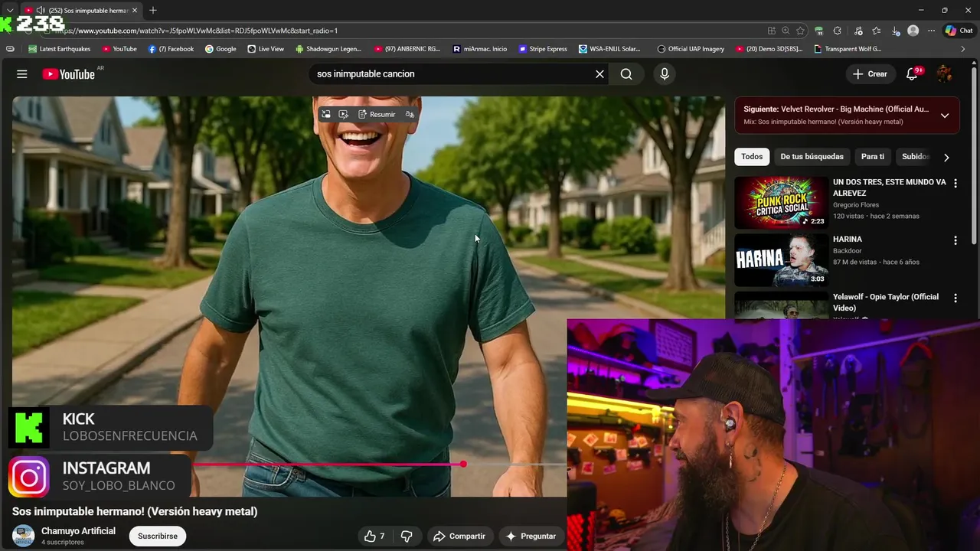Open options menu for HARINA video
Screen dimensions: 980x551
[955, 240]
